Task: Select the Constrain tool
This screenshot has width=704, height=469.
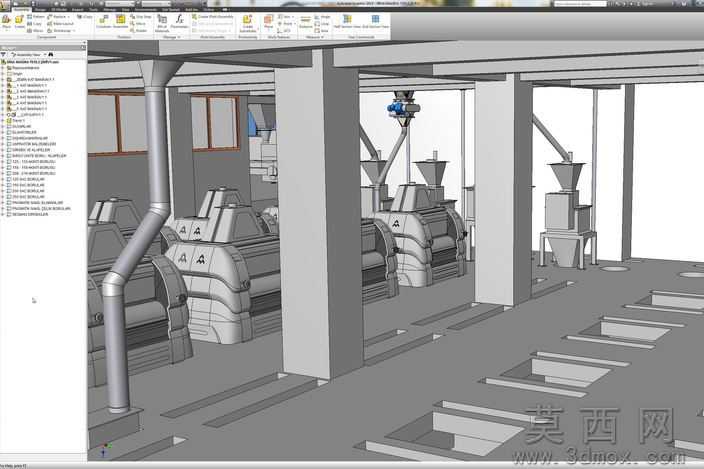Action: 103,21
